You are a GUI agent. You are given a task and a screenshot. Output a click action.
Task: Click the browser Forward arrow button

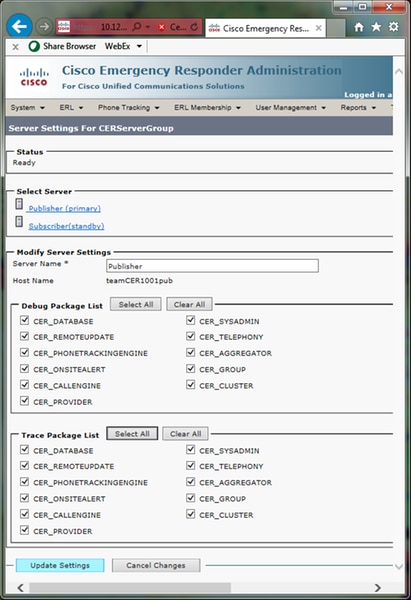(44, 26)
